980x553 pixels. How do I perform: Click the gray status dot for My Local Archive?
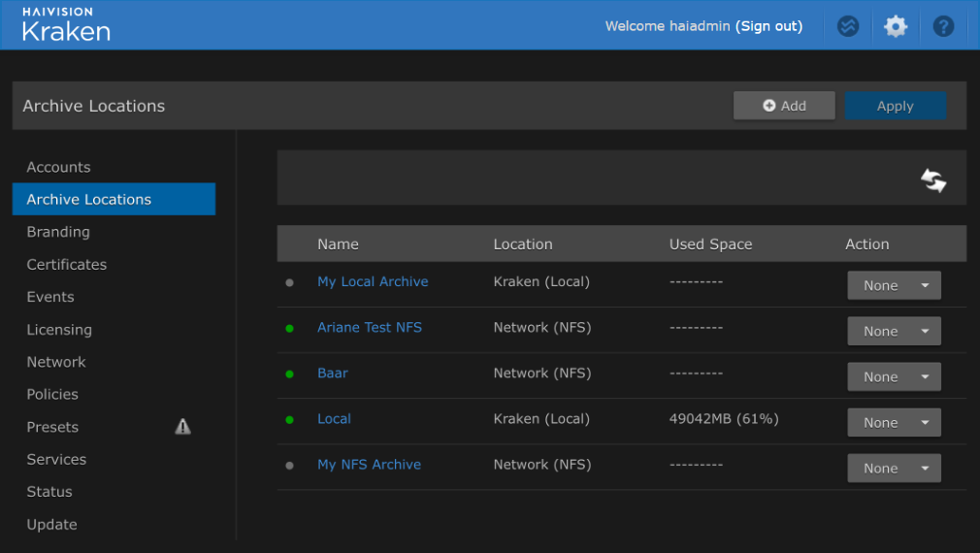tap(289, 283)
